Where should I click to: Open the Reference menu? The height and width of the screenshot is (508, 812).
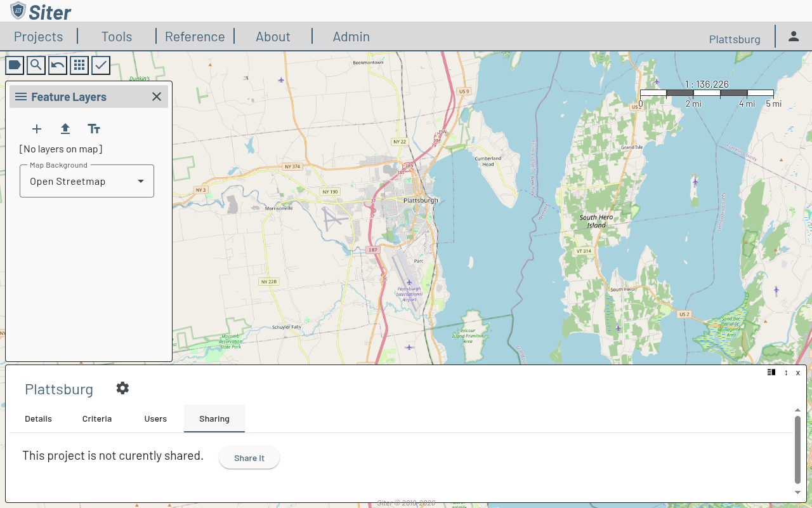tap(195, 37)
